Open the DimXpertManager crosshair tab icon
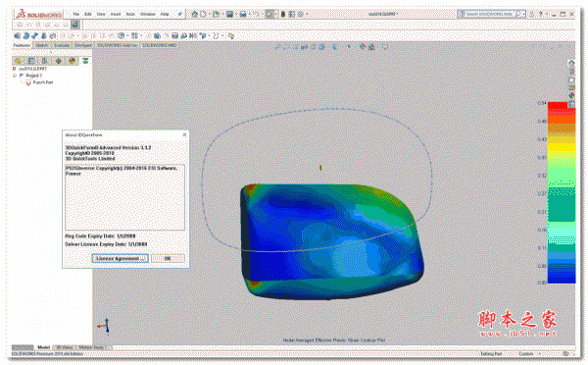 [59, 61]
